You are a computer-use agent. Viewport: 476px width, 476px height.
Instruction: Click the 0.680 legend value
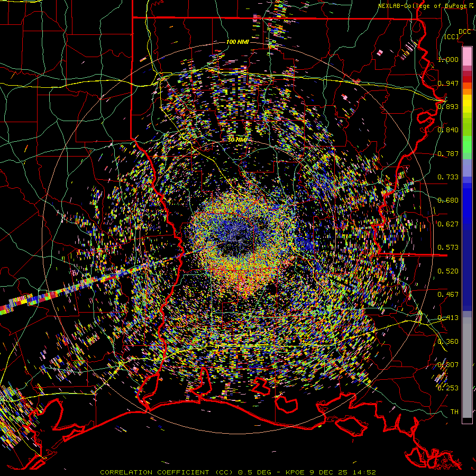pos(448,200)
